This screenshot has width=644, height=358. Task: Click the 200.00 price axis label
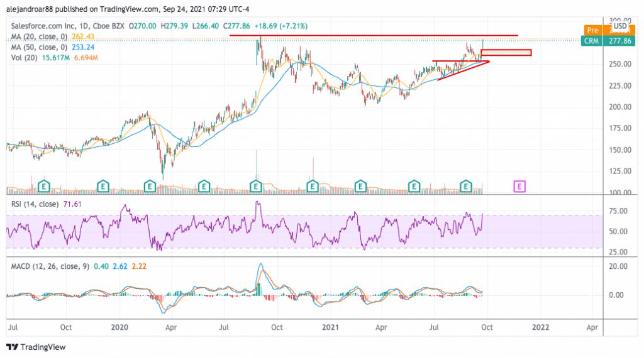tap(620, 107)
